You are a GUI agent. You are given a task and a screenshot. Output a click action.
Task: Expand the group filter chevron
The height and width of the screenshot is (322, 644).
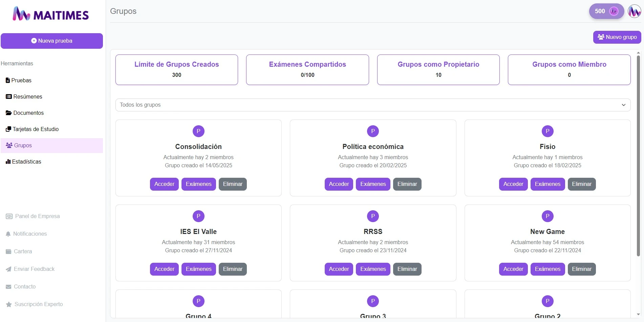click(x=624, y=105)
